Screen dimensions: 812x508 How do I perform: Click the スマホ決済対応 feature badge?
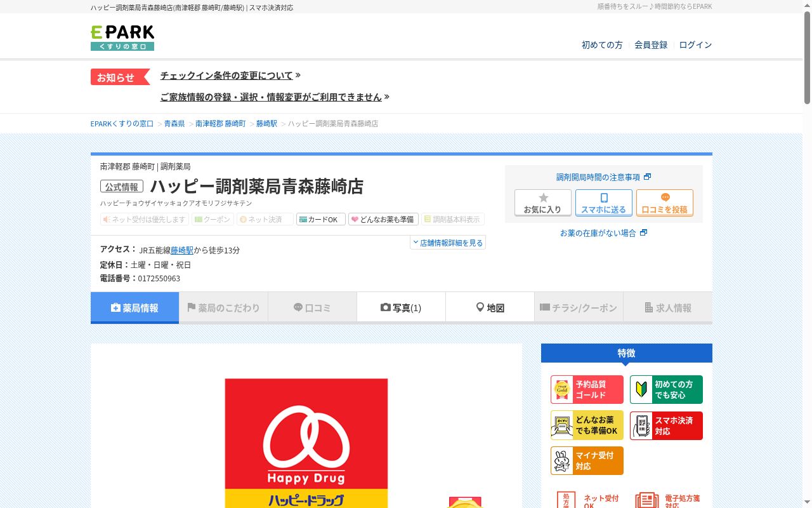[x=666, y=425]
